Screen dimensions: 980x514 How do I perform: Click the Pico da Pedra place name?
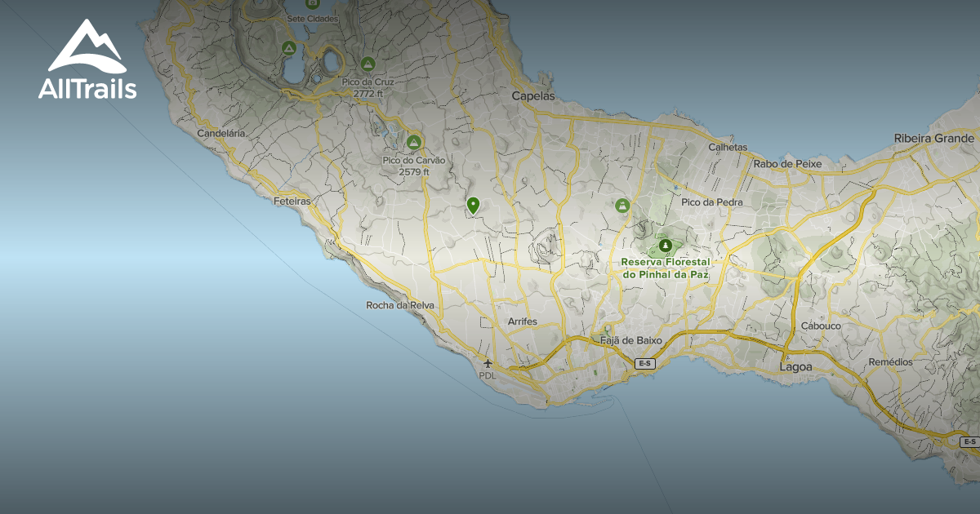(712, 202)
